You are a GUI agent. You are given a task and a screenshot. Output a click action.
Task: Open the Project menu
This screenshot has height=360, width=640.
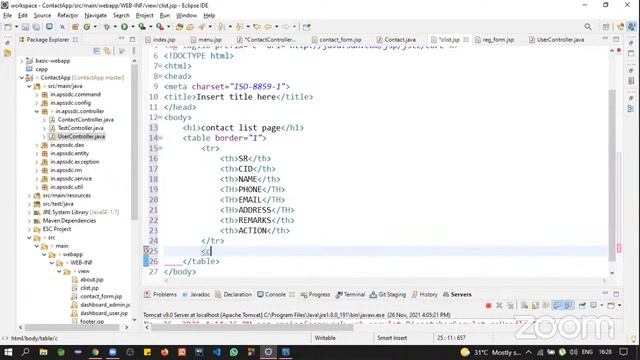pyautogui.click(x=144, y=15)
